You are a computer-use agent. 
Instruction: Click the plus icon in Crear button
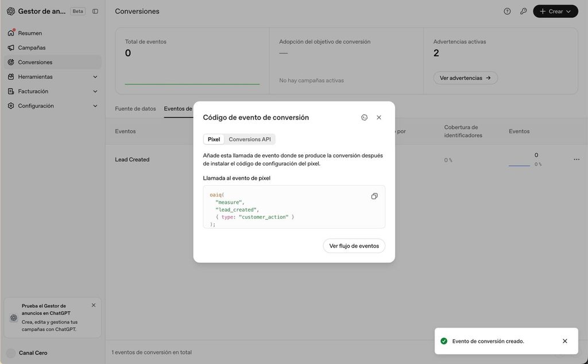542,11
